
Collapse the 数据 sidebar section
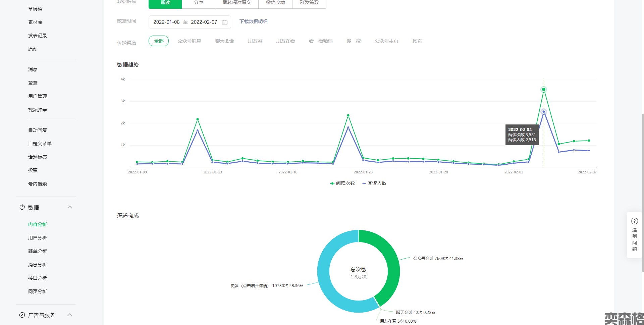(70, 207)
